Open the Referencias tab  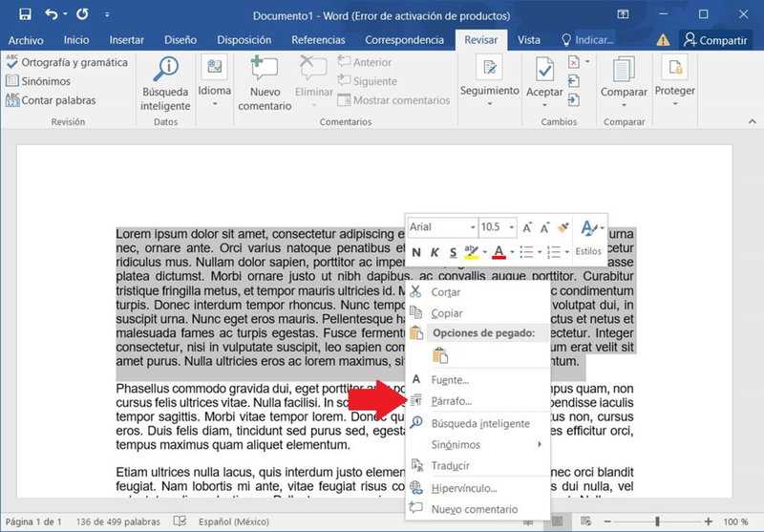[318, 40]
